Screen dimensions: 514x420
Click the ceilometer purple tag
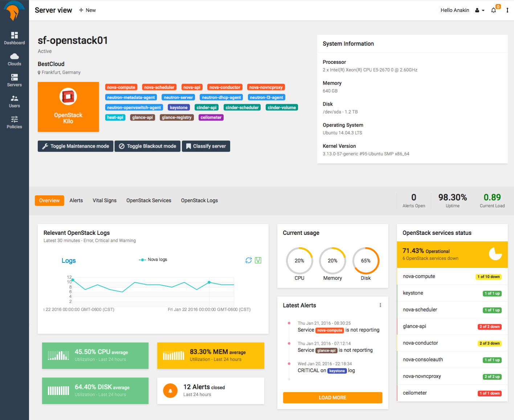pyautogui.click(x=211, y=117)
